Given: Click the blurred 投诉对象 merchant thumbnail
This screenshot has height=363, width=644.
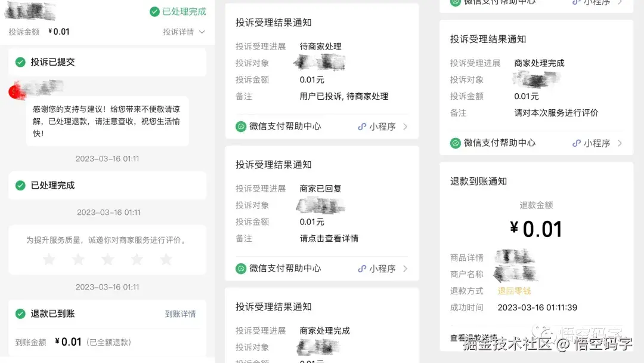Looking at the screenshot, I should pyautogui.click(x=320, y=61).
